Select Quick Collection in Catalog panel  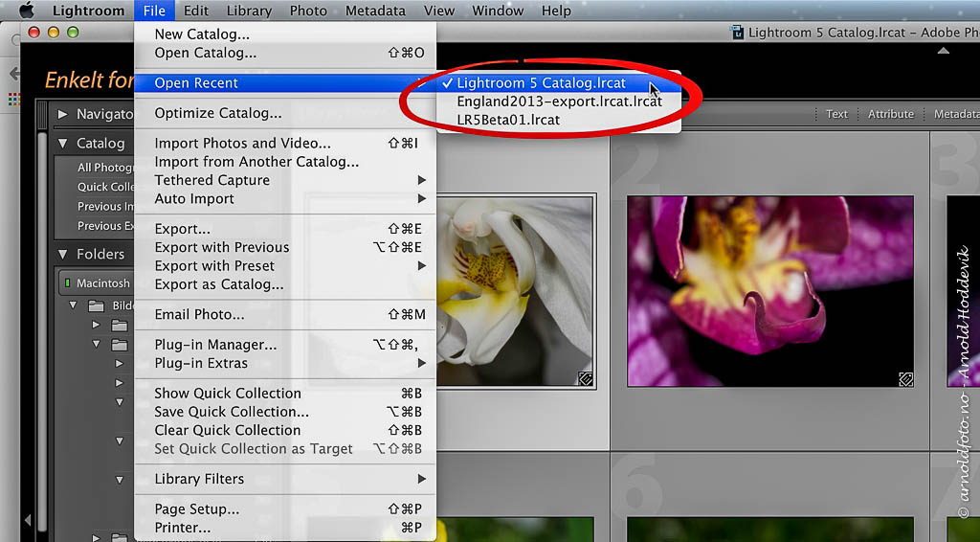105,187
